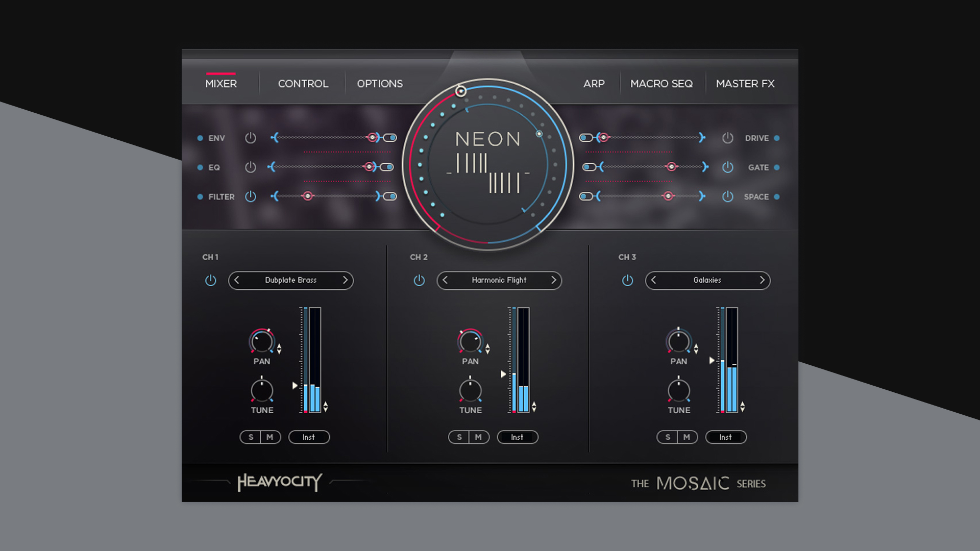980x551 pixels.
Task: Open the MASTER FX page
Action: coord(745,83)
